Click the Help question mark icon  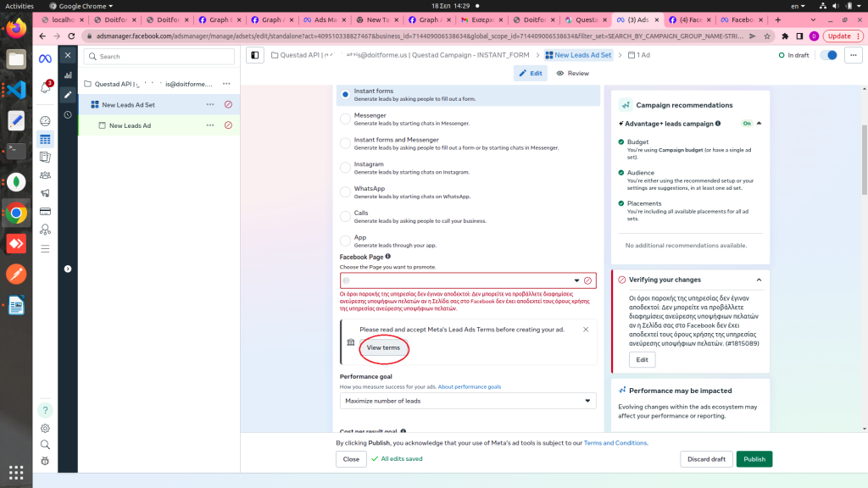[x=45, y=410]
